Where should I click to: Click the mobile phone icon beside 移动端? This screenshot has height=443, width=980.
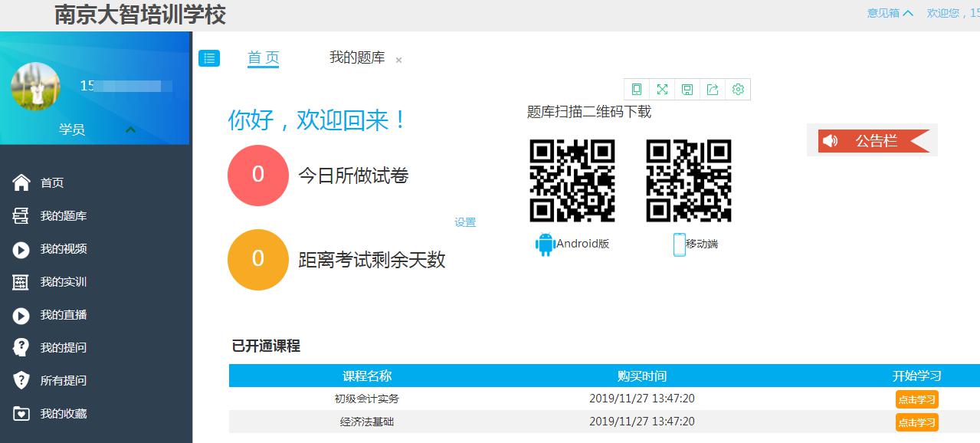click(x=679, y=244)
